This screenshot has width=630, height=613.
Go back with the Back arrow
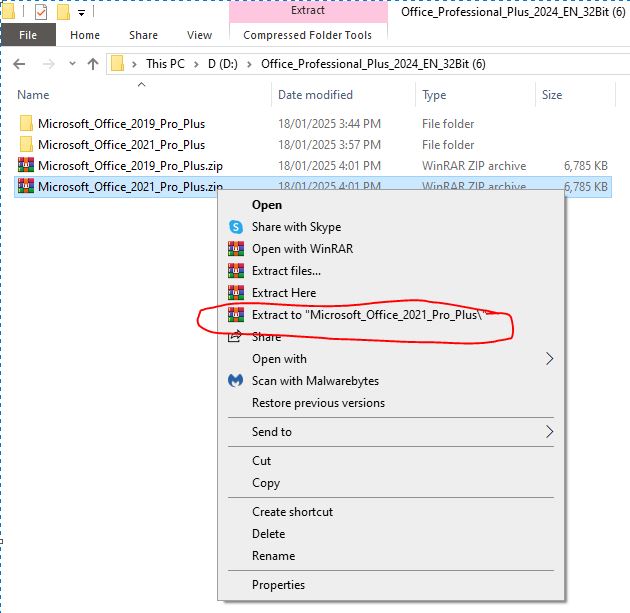pyautogui.click(x=19, y=64)
